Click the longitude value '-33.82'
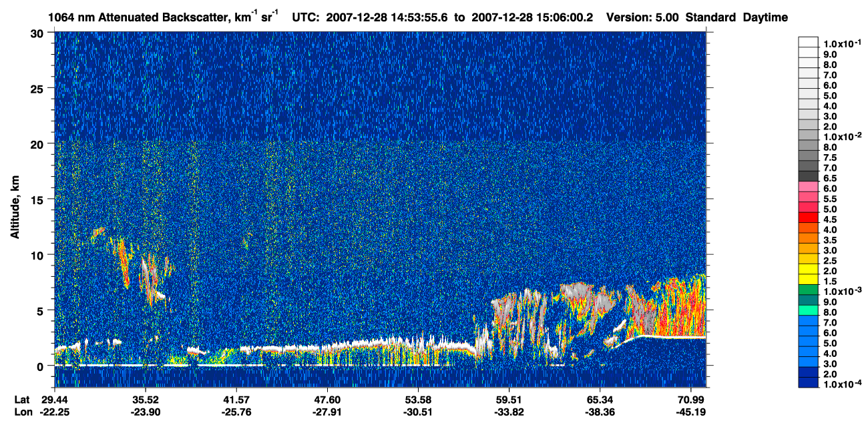 tap(508, 412)
